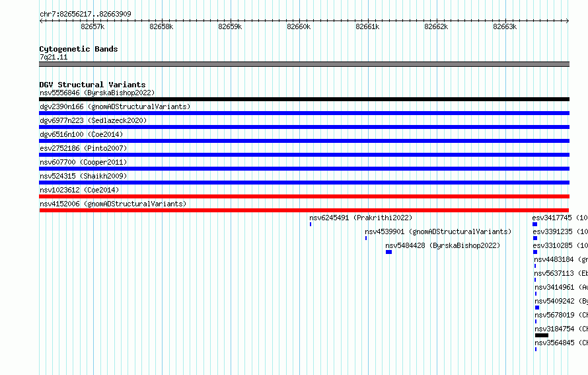The height and width of the screenshot is (375, 588).
Task: Click the black nsv5556846 variant bar
Action: pyautogui.click(x=304, y=99)
